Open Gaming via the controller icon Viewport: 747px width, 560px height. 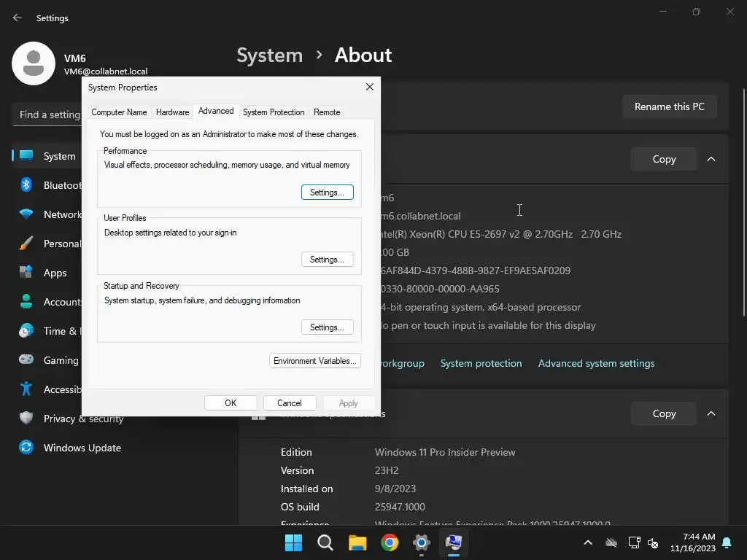(26, 359)
